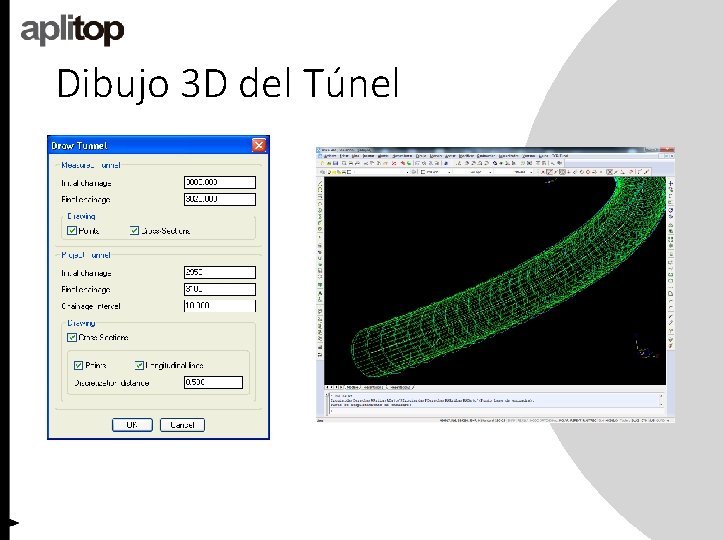The image size is (723, 540).
Task: Click the Chainage interval field
Action: [x=219, y=306]
